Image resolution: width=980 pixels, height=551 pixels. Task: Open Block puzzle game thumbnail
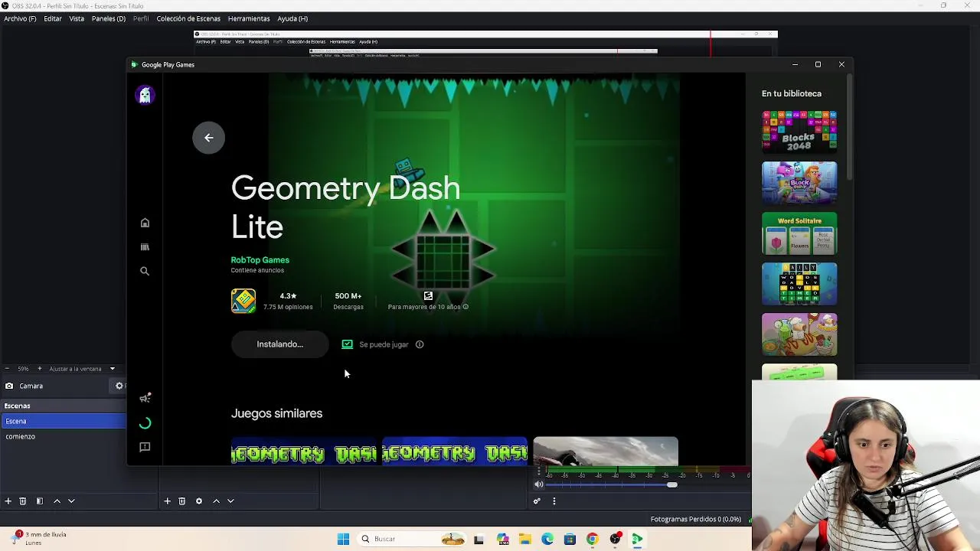point(799,182)
